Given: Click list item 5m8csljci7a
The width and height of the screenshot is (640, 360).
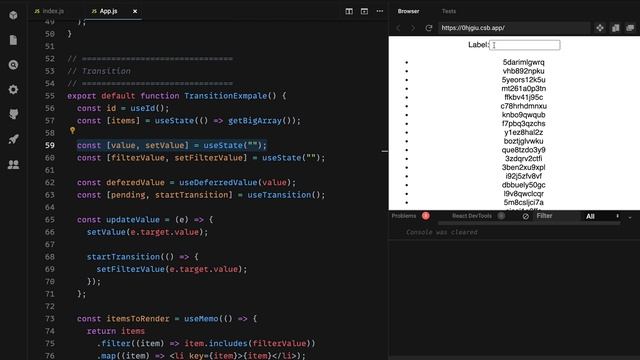Looking at the screenshot, I should [x=523, y=202].
